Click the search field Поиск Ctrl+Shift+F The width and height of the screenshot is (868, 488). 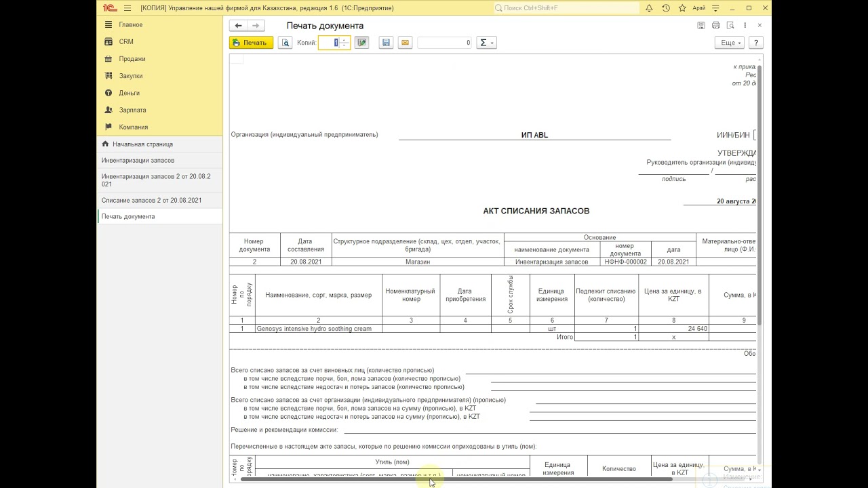pyautogui.click(x=567, y=8)
